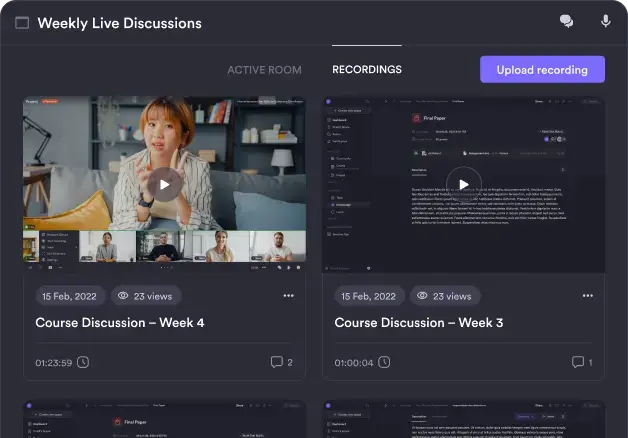628x438 pixels.
Task: Click the Upload recording button
Action: pos(542,69)
